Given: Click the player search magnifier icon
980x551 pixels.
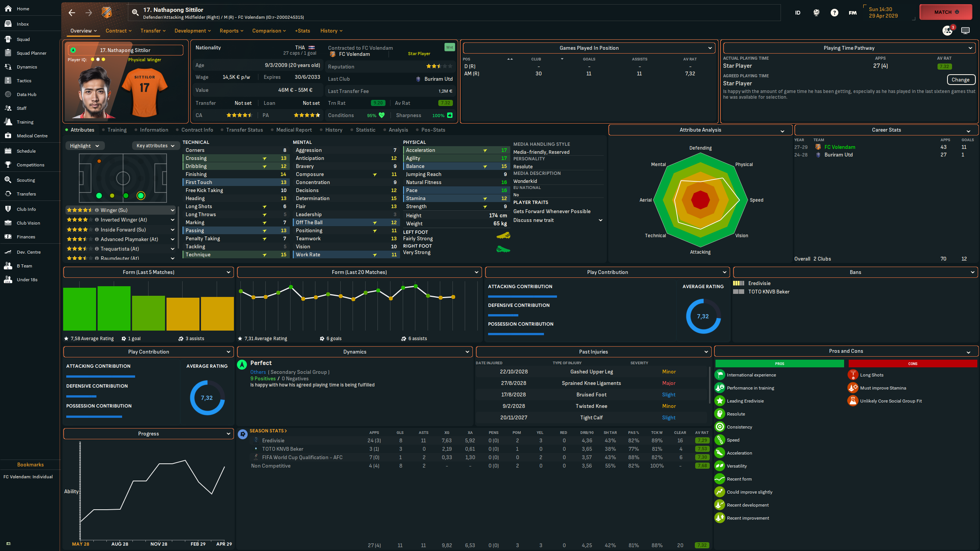Looking at the screenshot, I should point(135,13).
